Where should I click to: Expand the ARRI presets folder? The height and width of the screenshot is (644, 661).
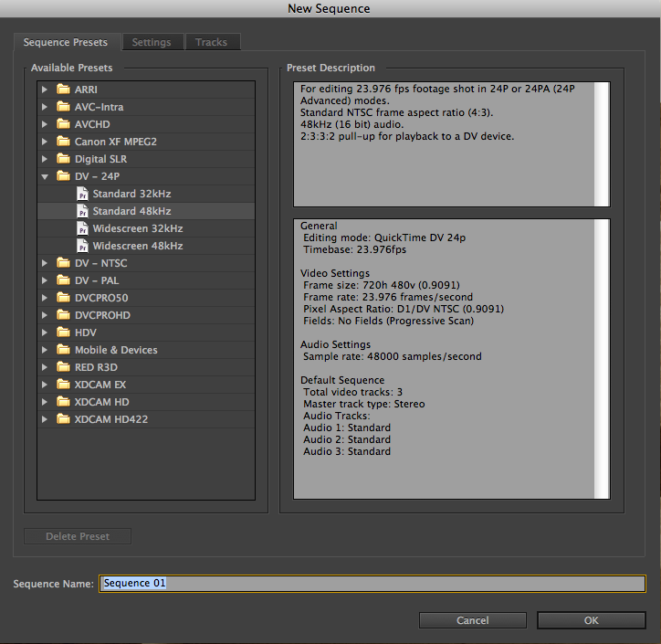(44, 90)
